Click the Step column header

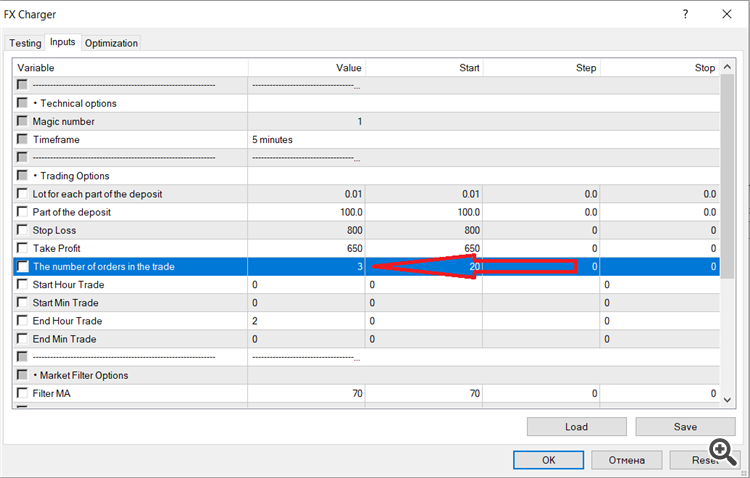point(541,67)
